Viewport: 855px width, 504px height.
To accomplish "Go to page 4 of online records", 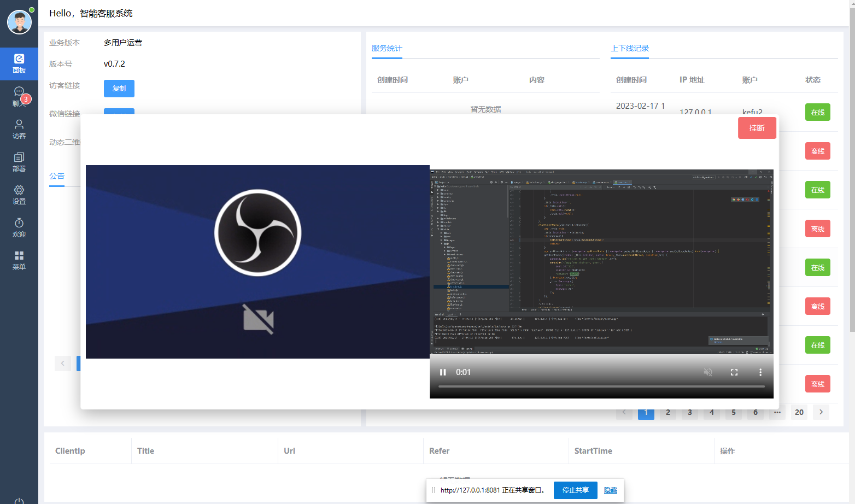I will [x=712, y=412].
